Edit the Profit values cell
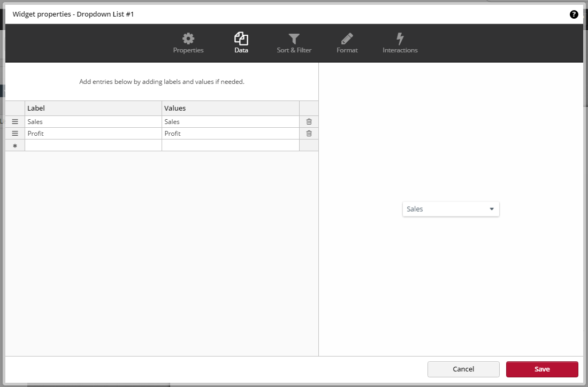The image size is (588, 387). [230, 134]
